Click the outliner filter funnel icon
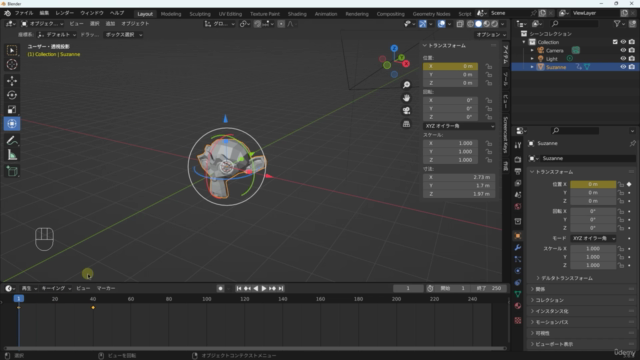 pyautogui.click(x=617, y=24)
